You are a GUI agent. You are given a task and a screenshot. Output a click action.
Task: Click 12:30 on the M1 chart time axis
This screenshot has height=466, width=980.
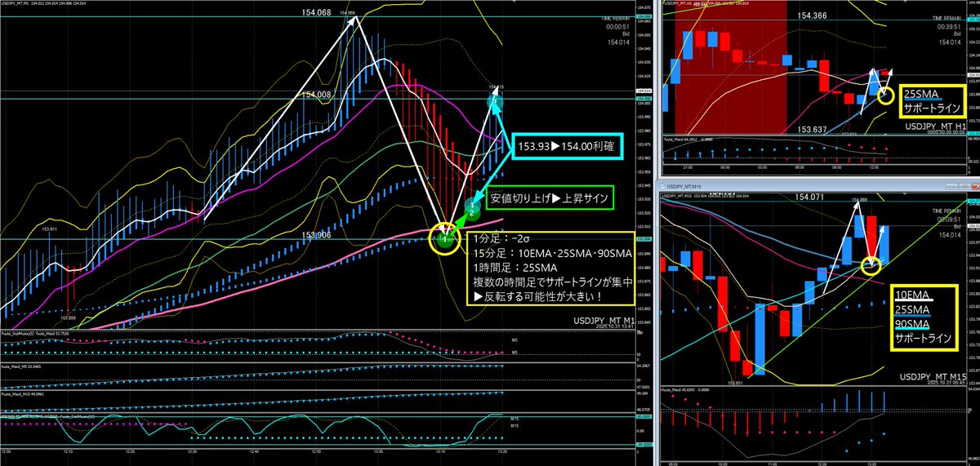[193, 451]
